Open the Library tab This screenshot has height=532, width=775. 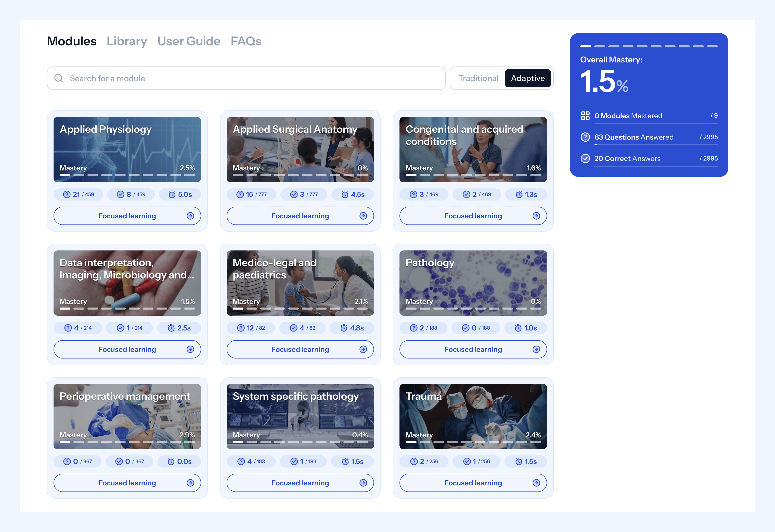[x=127, y=41]
